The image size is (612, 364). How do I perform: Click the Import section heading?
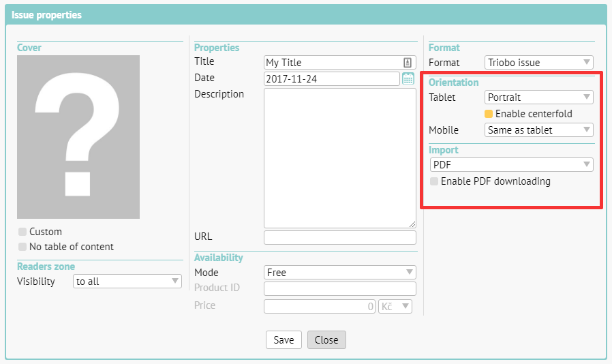[x=444, y=150]
